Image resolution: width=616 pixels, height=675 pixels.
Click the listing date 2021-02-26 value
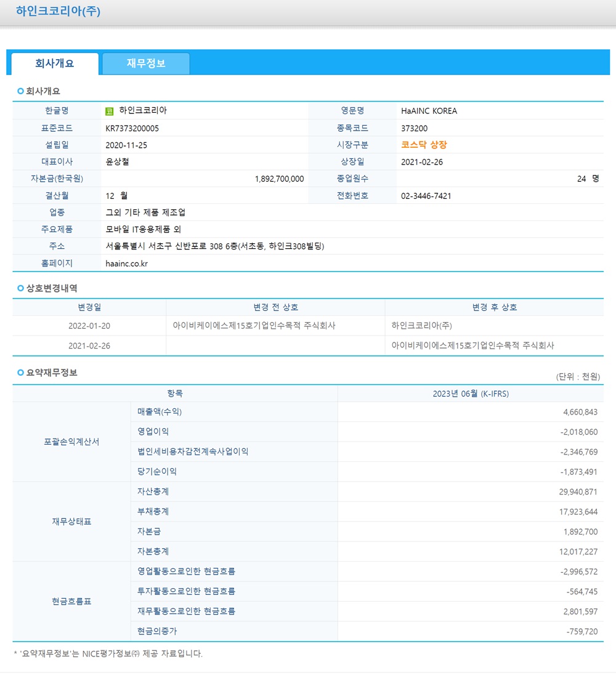pyautogui.click(x=422, y=162)
